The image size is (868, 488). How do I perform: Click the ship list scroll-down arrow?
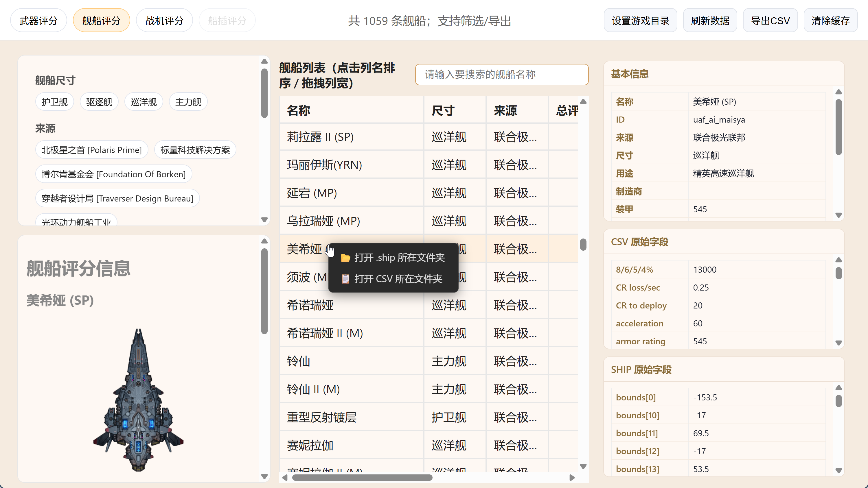point(583,466)
